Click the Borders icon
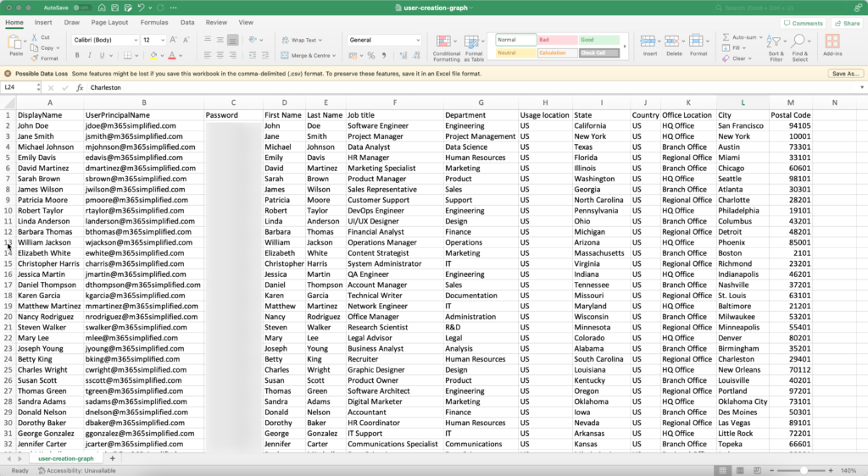The width and height of the screenshot is (868, 476). (x=127, y=55)
